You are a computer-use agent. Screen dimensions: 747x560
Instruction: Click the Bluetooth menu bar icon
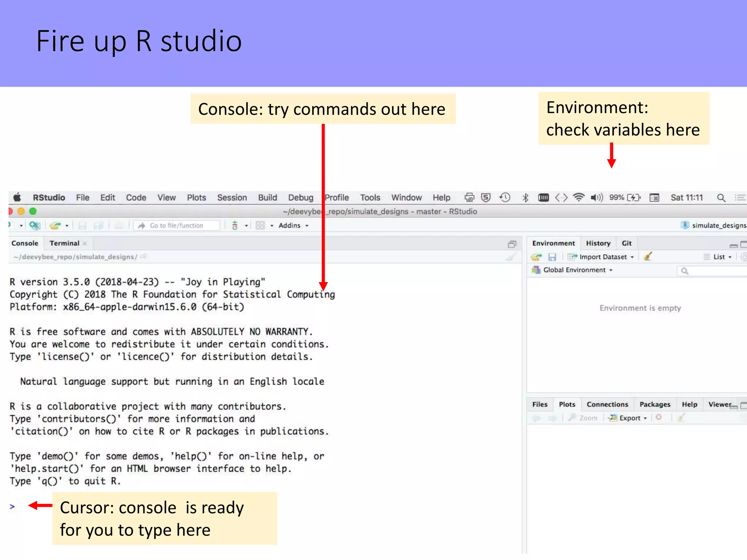tap(525, 198)
